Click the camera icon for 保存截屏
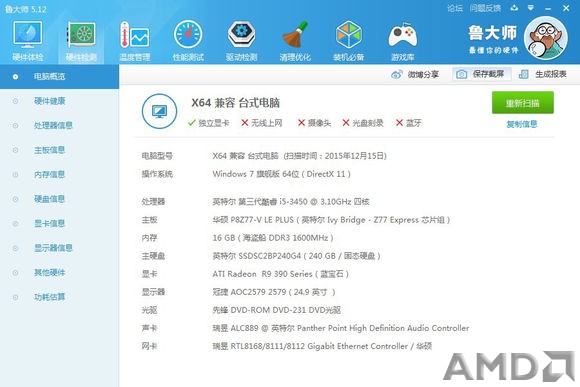The image size is (580, 387). click(x=461, y=74)
